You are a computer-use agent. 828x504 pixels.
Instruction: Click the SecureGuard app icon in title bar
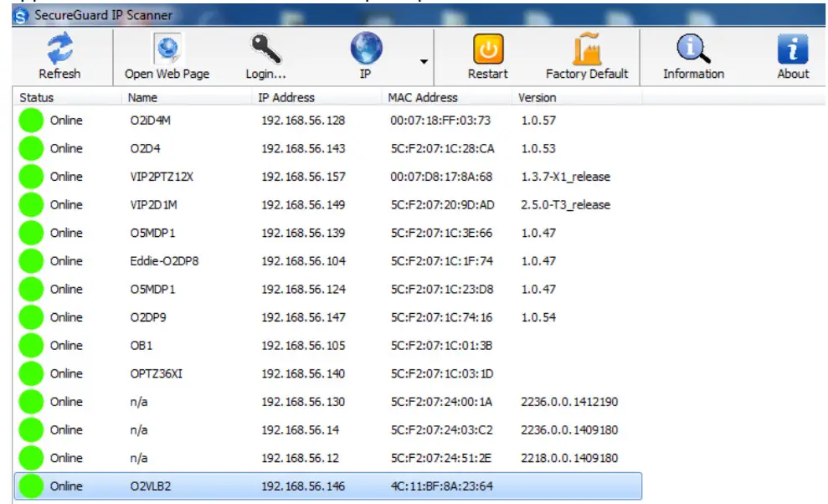[21, 16]
